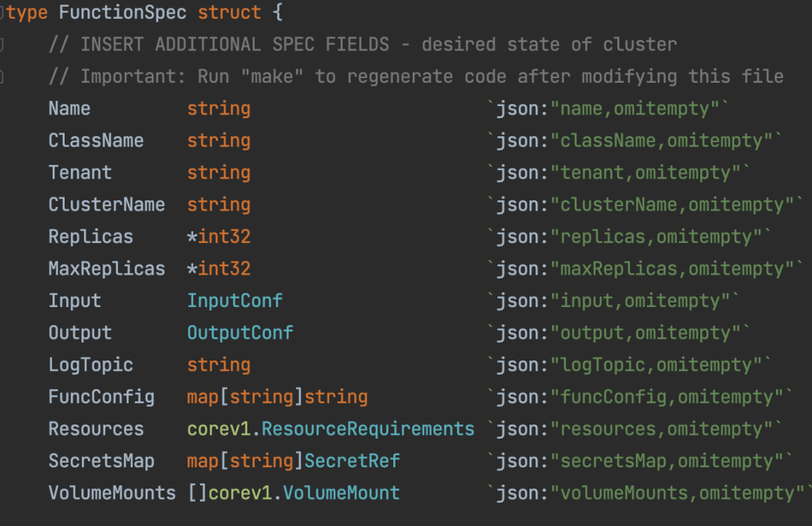Click the "name,omitempty" json tag
This screenshot has width=812, height=526.
tap(634, 108)
